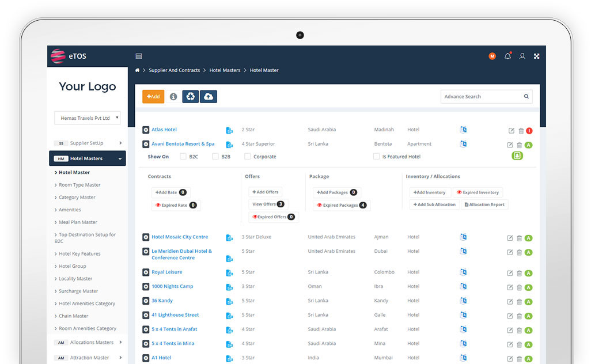Click green A status badge for Avani Bentota

[528, 145]
